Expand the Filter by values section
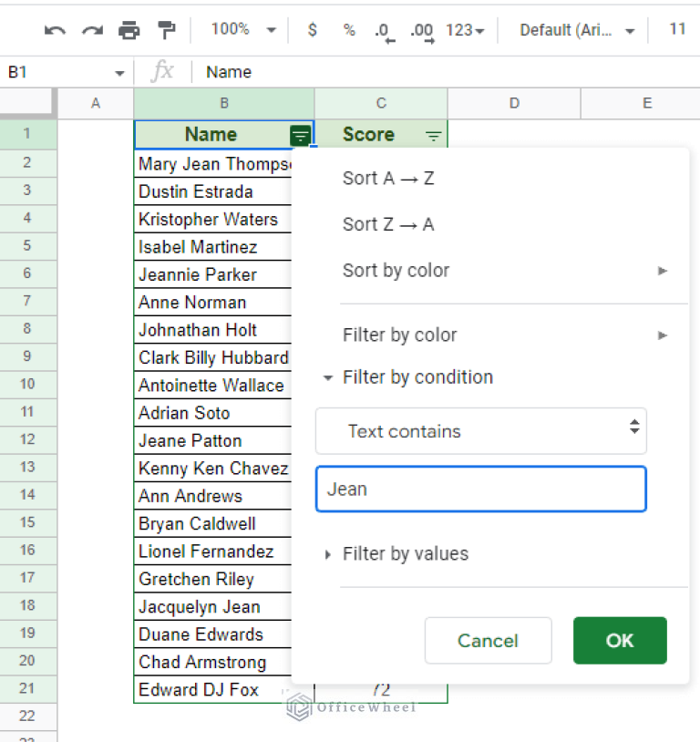The width and height of the screenshot is (700, 742). [x=407, y=553]
